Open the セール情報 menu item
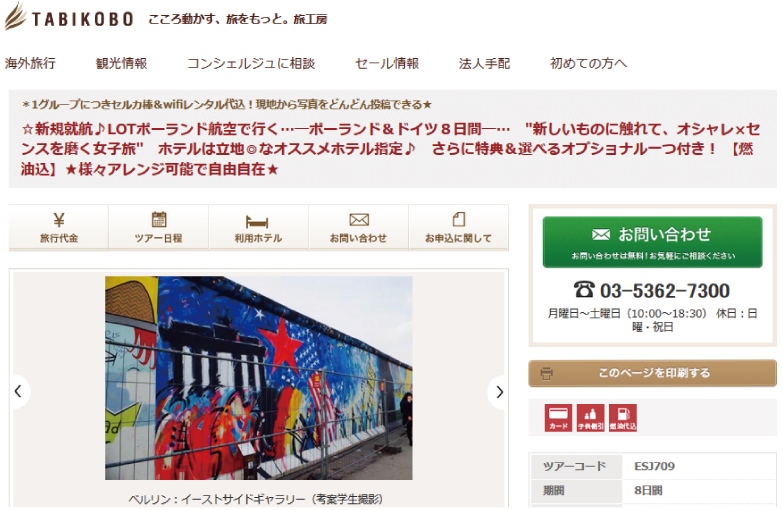This screenshot has height=510, width=783. pyautogui.click(x=387, y=63)
